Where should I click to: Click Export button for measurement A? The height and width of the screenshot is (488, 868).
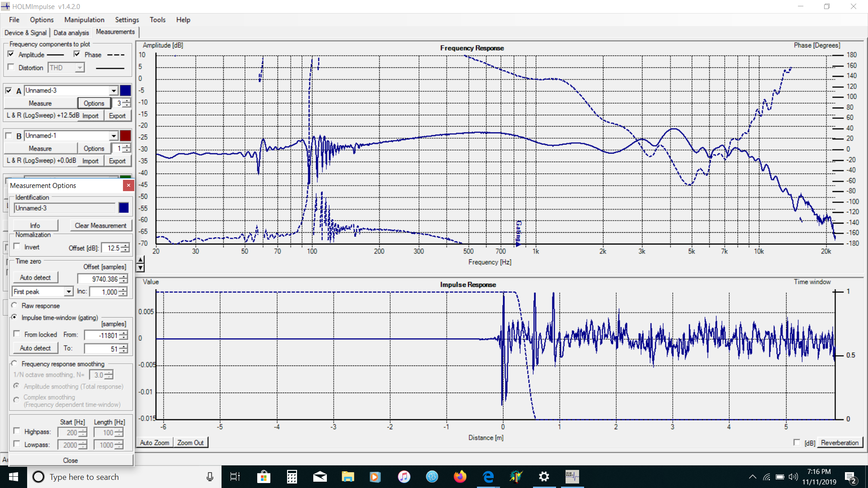(x=118, y=116)
